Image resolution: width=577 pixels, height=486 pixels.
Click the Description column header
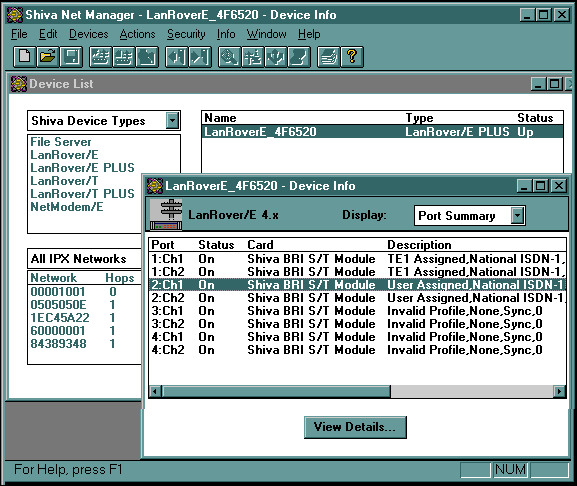(419, 245)
